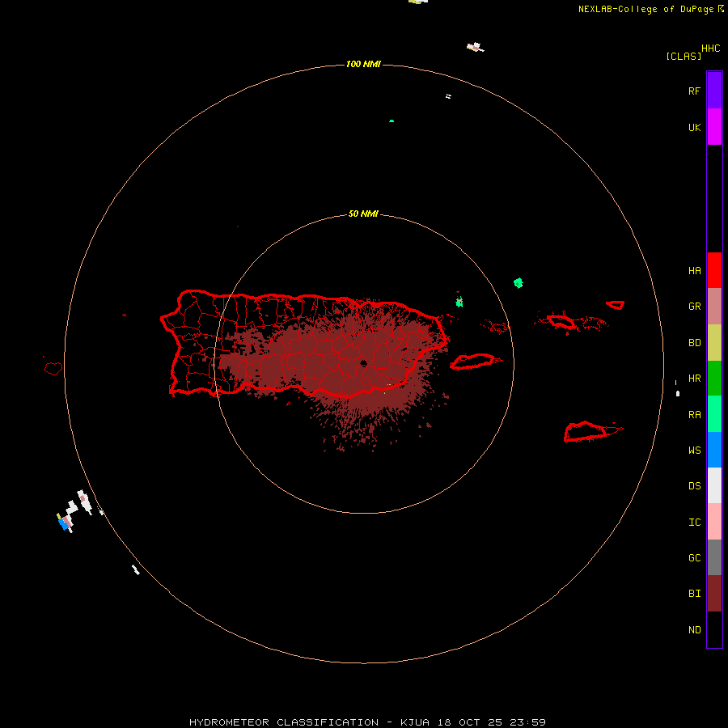This screenshot has width=728, height=728.
Task: Click the 50 NMI range ring label
Action: click(363, 214)
